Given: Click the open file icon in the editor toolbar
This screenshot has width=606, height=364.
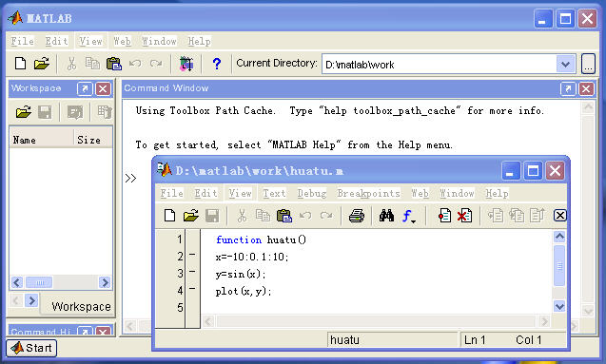Looking at the screenshot, I should click(x=191, y=216).
